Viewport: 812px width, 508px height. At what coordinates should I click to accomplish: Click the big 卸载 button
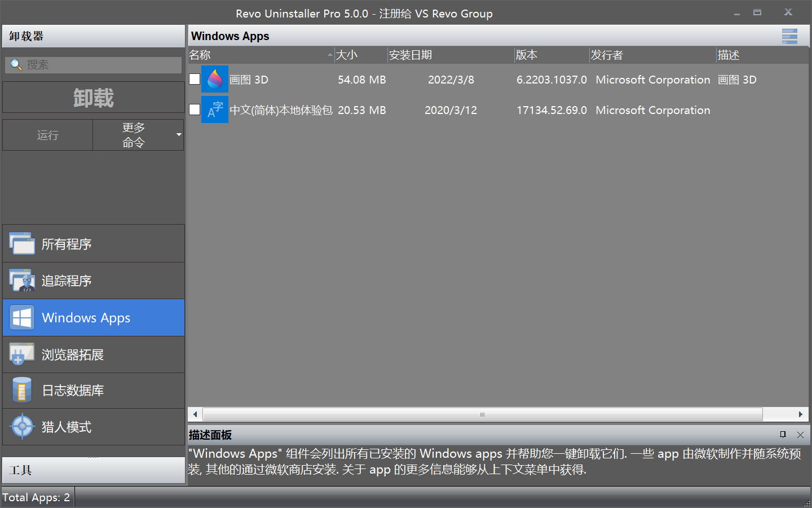point(93,98)
